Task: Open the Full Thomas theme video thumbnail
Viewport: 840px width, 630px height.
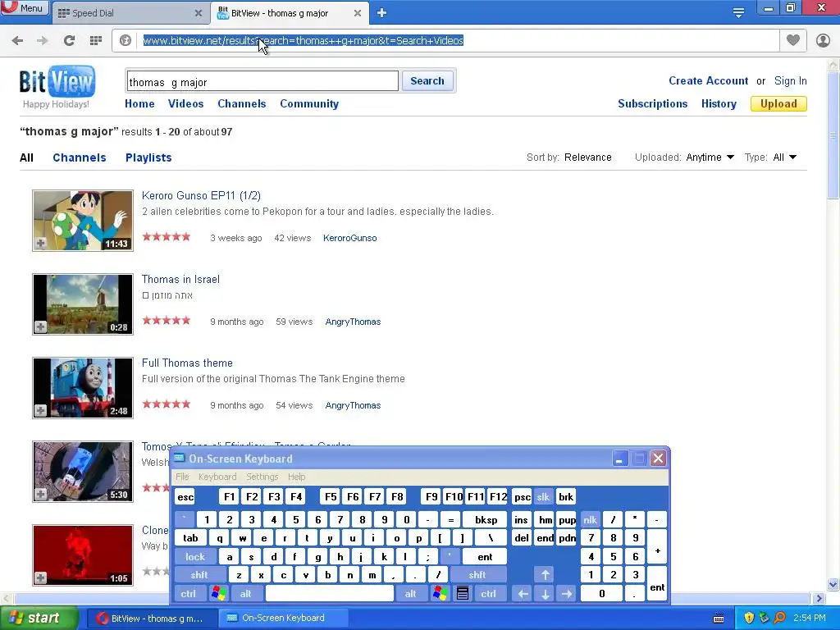Action: (x=83, y=388)
